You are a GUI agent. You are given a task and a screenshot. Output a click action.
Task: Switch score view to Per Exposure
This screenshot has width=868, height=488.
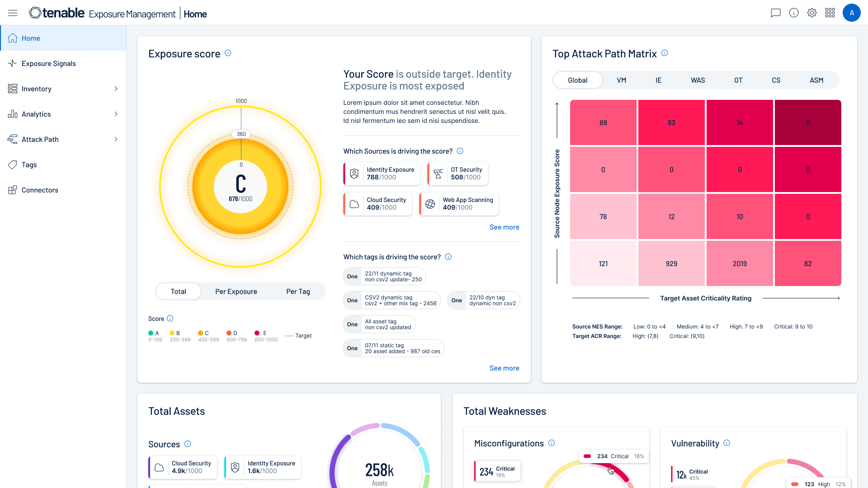click(236, 291)
